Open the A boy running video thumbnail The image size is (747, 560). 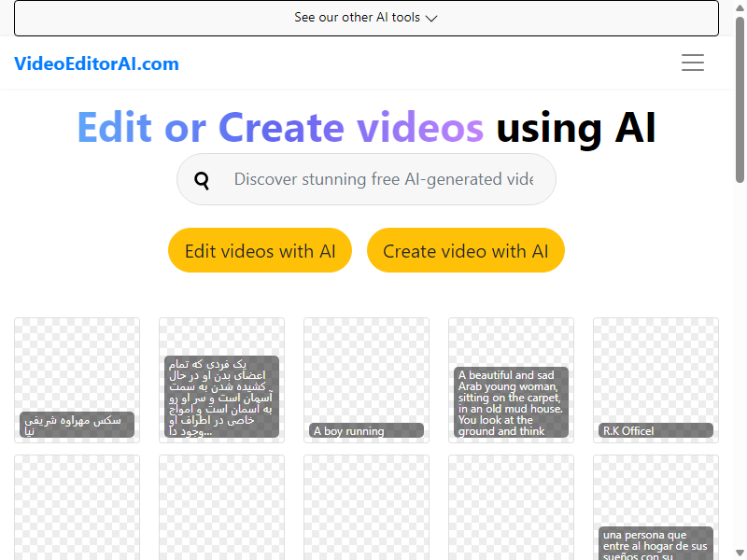pyautogui.click(x=366, y=380)
